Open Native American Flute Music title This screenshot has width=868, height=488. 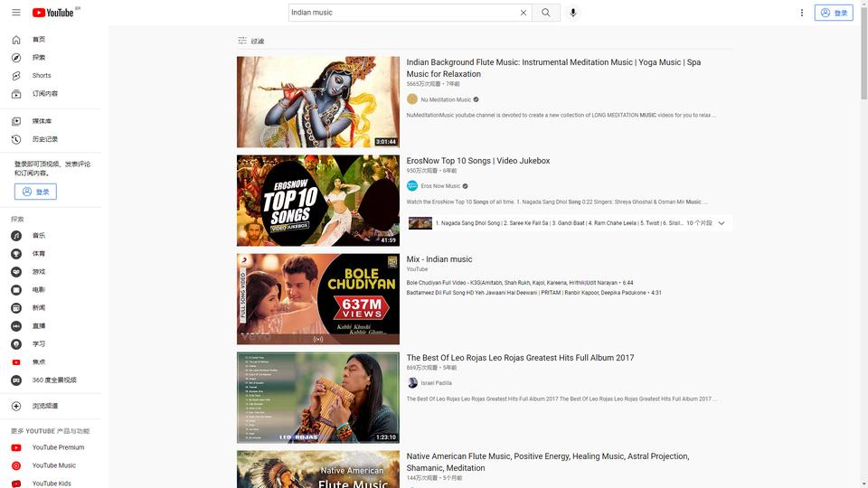(548, 462)
